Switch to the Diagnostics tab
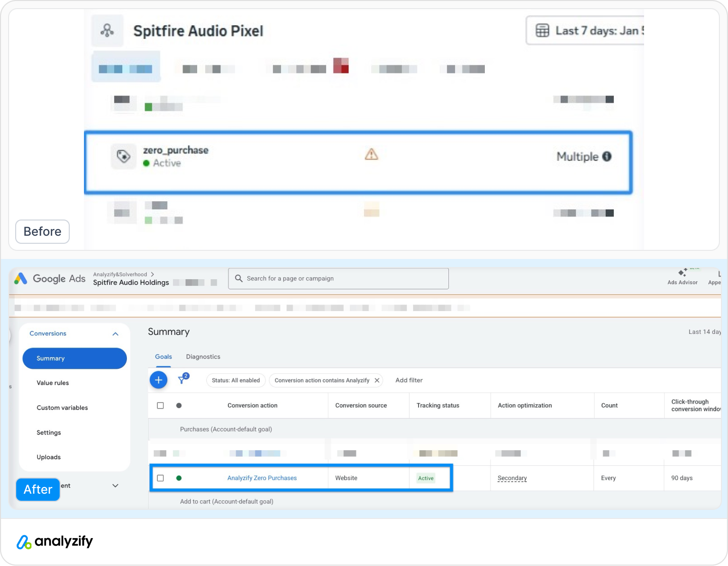Screen dimensions: 728x566 (x=203, y=357)
